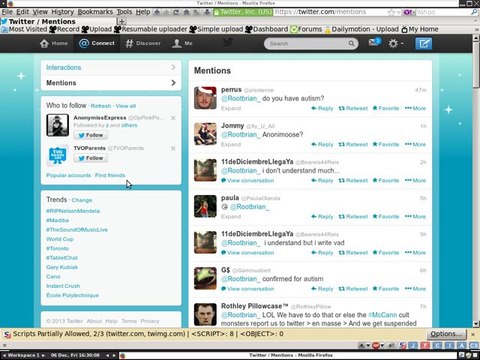Viewport: 480px width, 360px height.
Task: Retweet the G$ tweet
Action: tap(353, 289)
